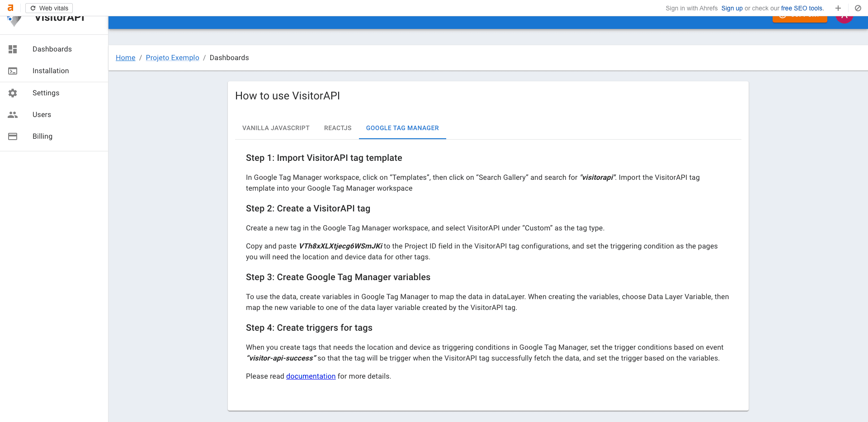Open the Dashboards sidebar icon
This screenshot has width=868, height=422.
click(x=13, y=49)
